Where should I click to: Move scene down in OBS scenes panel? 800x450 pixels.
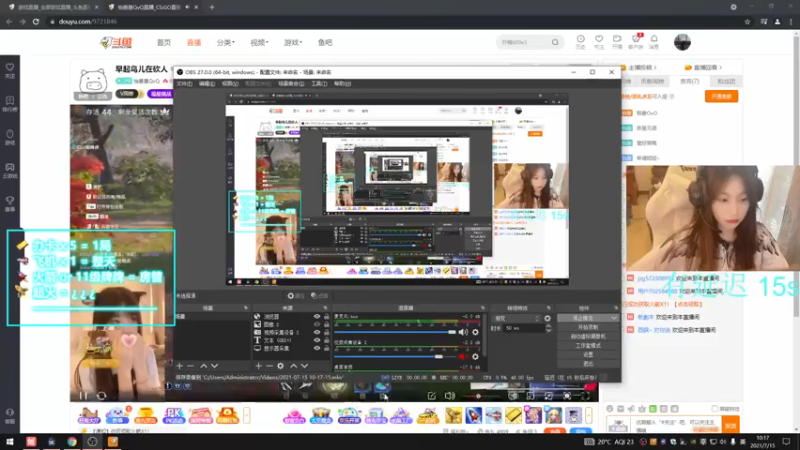coord(215,366)
